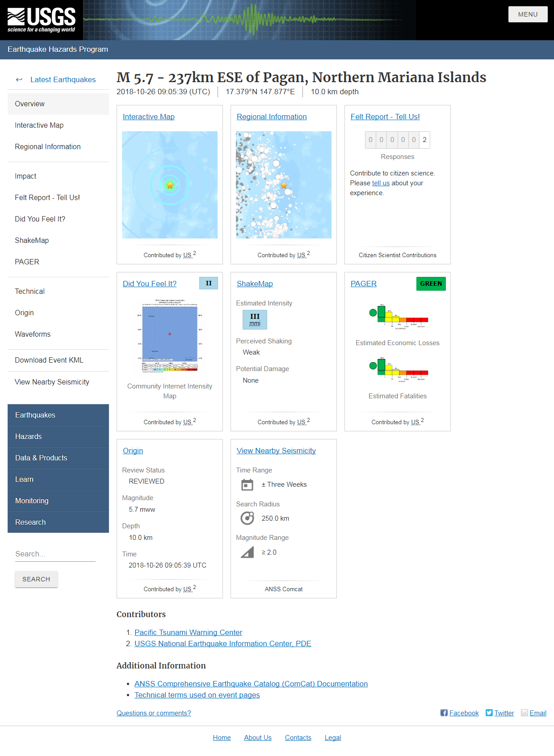Open the Hazards navigation item
This screenshot has width=554, height=756.
(x=58, y=436)
